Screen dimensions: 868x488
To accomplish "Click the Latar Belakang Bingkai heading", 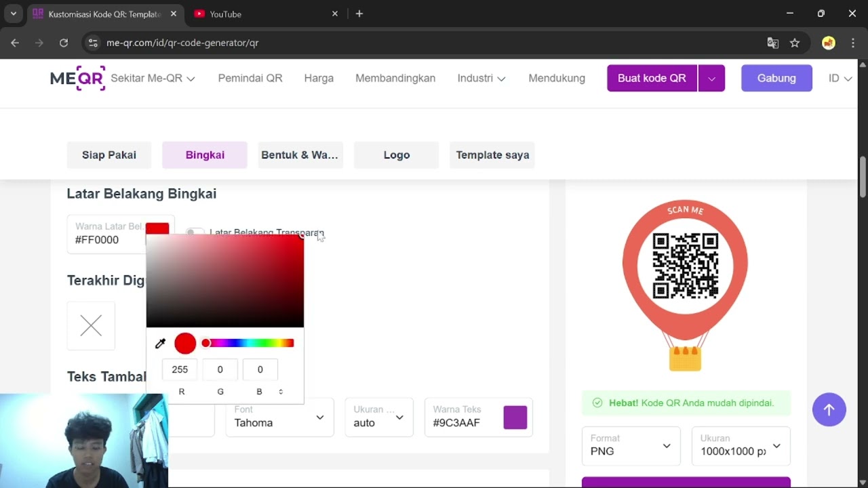I will tap(142, 194).
